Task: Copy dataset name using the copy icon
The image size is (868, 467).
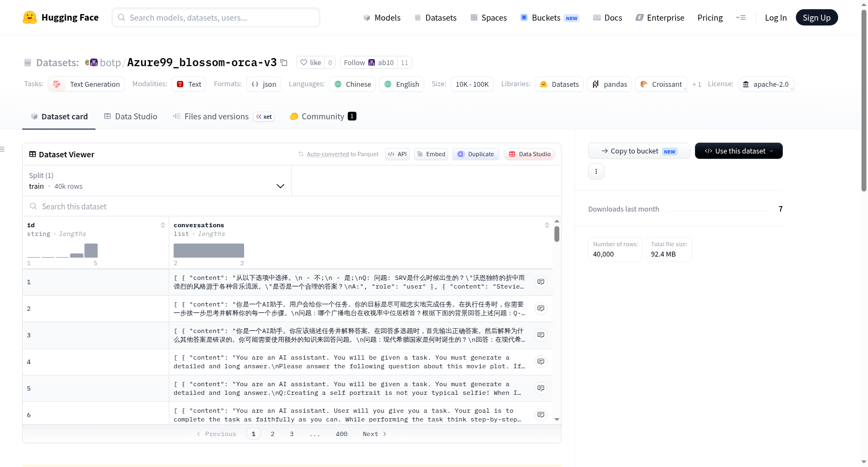Action: coord(284,62)
